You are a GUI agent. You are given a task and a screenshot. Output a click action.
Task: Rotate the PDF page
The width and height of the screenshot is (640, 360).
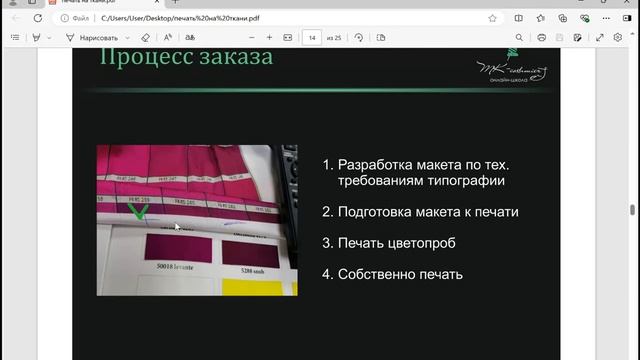[x=358, y=38]
